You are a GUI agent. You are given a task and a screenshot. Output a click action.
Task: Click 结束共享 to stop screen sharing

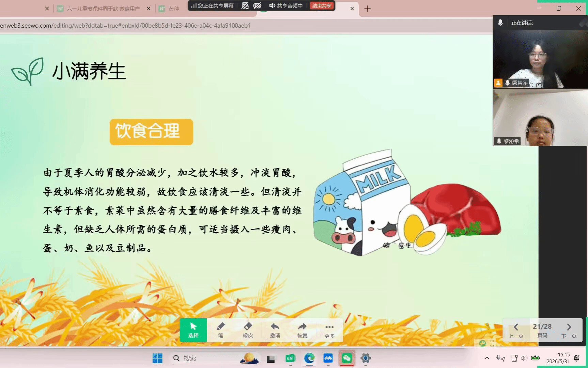[322, 6]
